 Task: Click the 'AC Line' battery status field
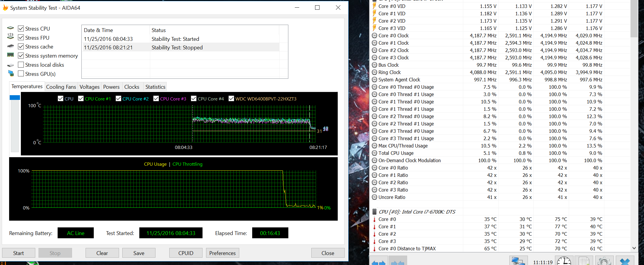coord(76,233)
